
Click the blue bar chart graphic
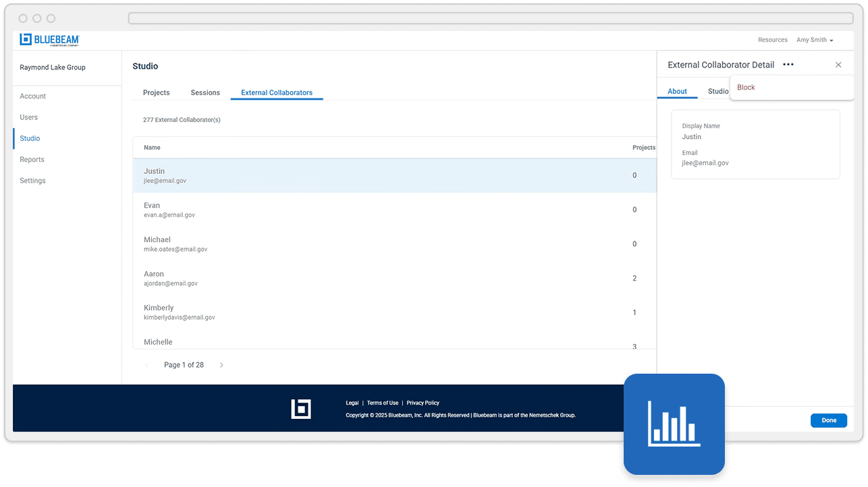coord(674,424)
